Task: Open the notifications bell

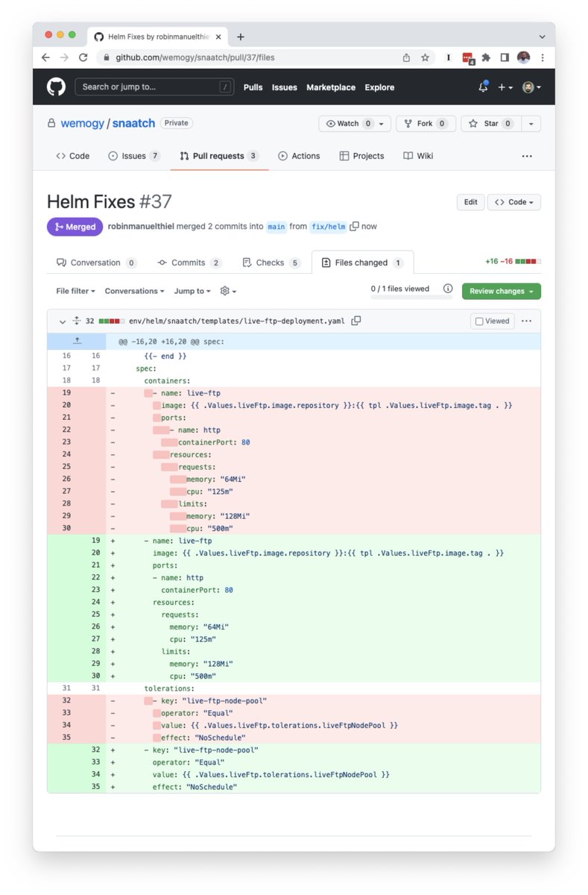Action: pos(483,87)
